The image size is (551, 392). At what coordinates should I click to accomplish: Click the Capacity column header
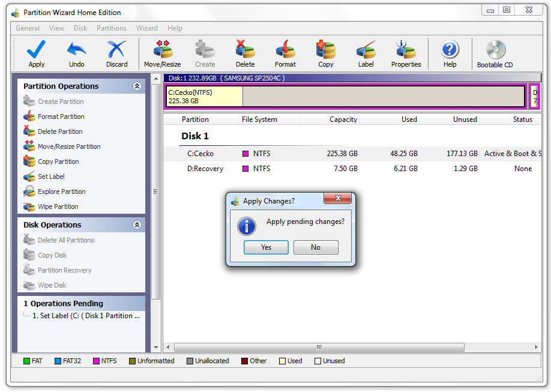coord(329,119)
